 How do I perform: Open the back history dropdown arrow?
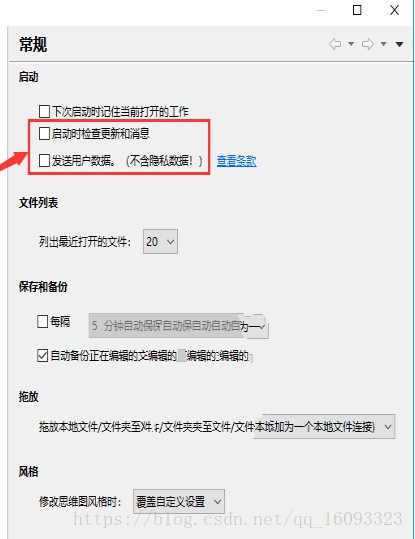click(351, 44)
